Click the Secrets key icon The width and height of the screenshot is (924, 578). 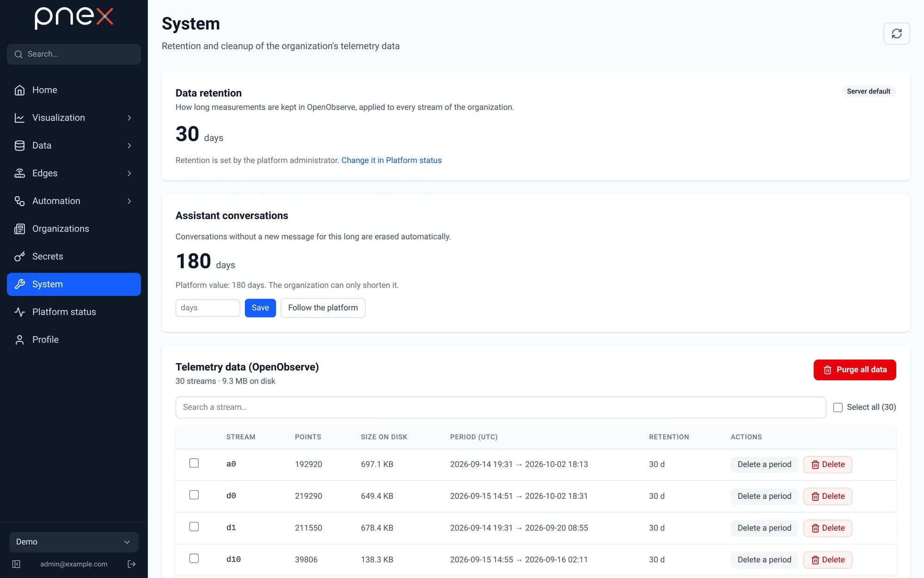(19, 257)
